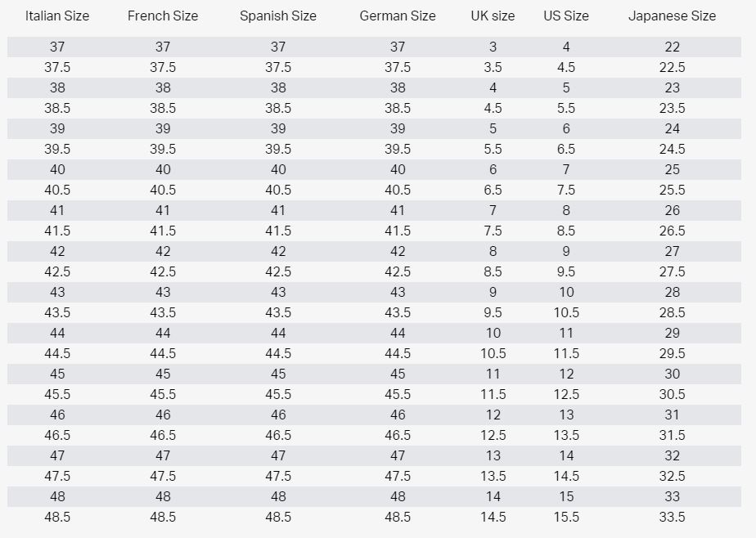Click the Spanish Size column header
The width and height of the screenshot is (756, 538).
[x=278, y=16]
